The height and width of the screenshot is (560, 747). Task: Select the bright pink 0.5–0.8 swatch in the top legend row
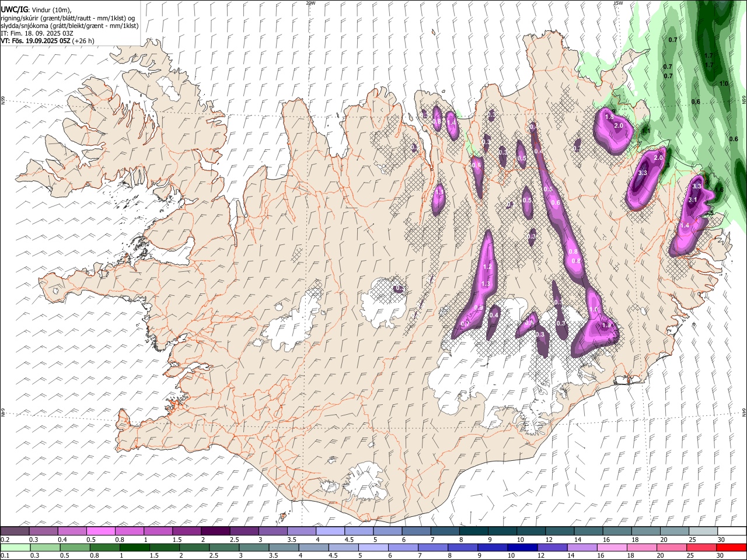(x=101, y=531)
